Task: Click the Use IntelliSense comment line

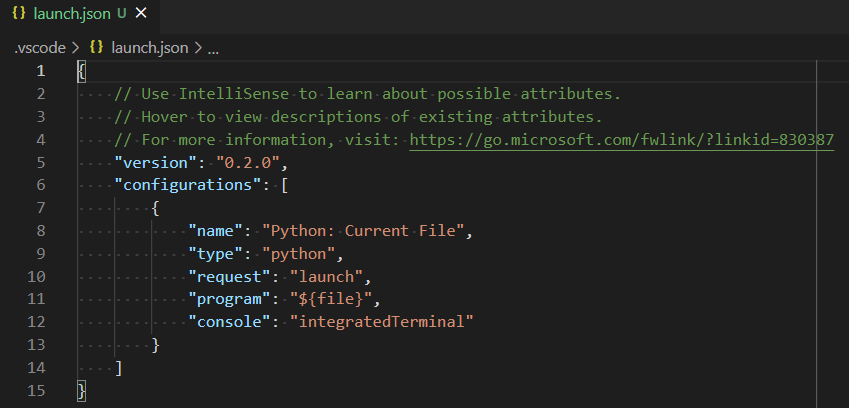Action: click(x=367, y=94)
